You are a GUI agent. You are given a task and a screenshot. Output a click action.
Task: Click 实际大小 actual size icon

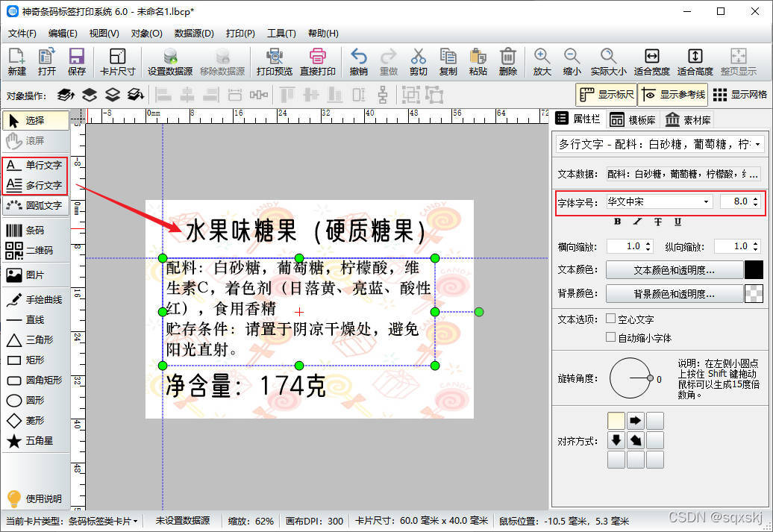click(608, 62)
